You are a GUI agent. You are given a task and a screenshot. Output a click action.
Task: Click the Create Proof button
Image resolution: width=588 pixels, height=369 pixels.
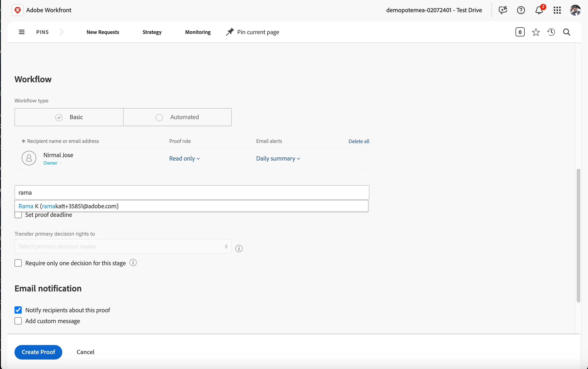(x=38, y=352)
